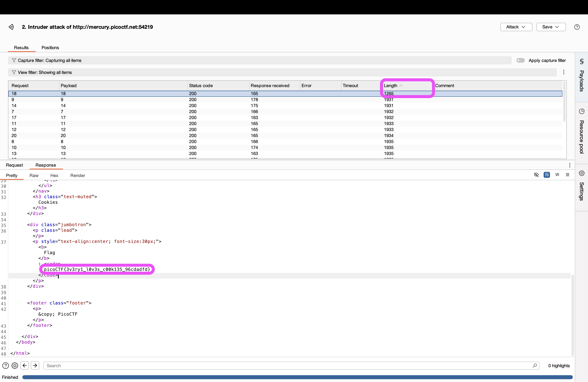Sort by Request column header
The image size is (588, 382).
click(34, 86)
